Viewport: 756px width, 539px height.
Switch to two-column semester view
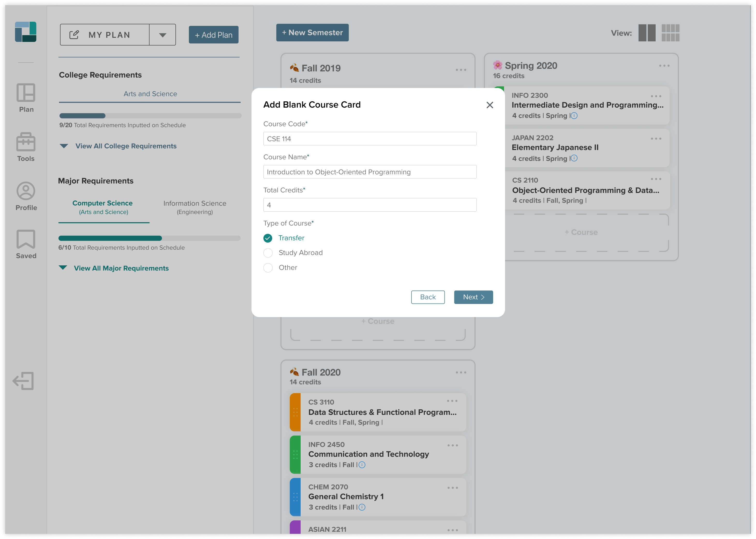[647, 33]
